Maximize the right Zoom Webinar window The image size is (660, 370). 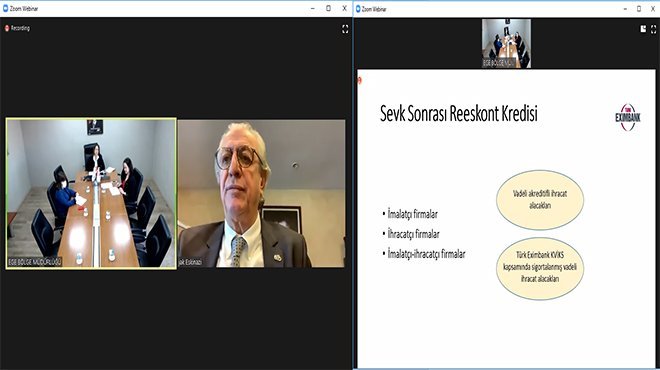click(639, 8)
